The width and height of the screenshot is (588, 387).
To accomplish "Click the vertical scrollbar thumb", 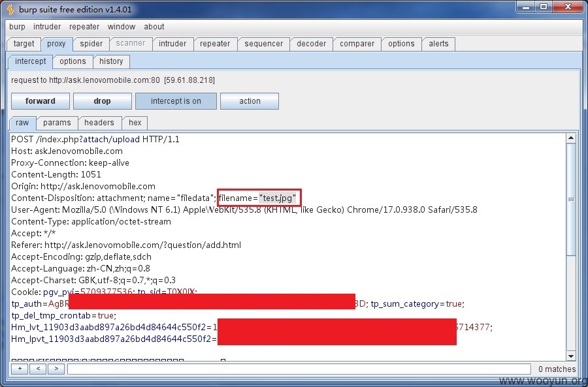I will point(571,199).
